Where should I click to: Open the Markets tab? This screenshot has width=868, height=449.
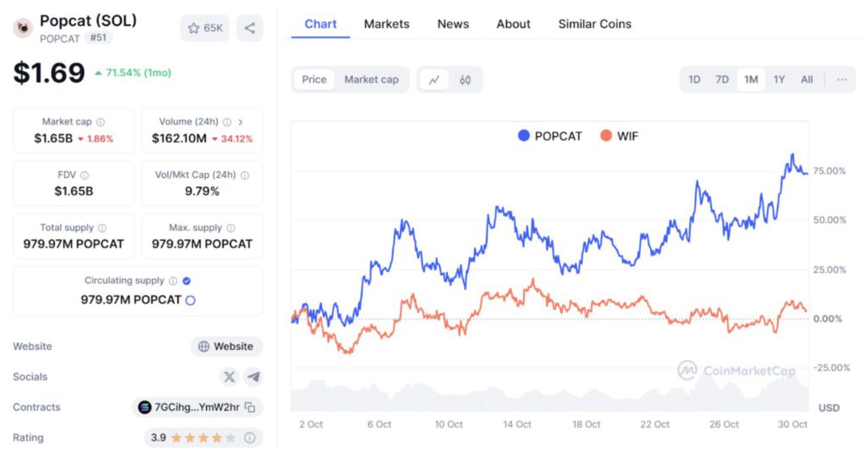click(x=387, y=24)
